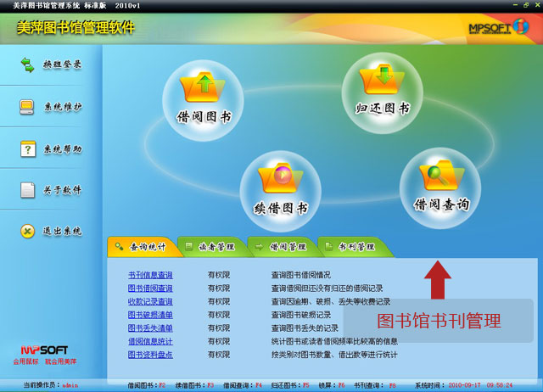Switch to the 书刊管理 tab
This screenshot has width=543, height=392.
354,247
